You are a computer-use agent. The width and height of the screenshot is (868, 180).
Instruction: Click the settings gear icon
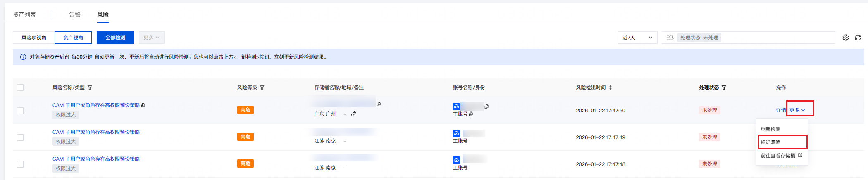845,38
